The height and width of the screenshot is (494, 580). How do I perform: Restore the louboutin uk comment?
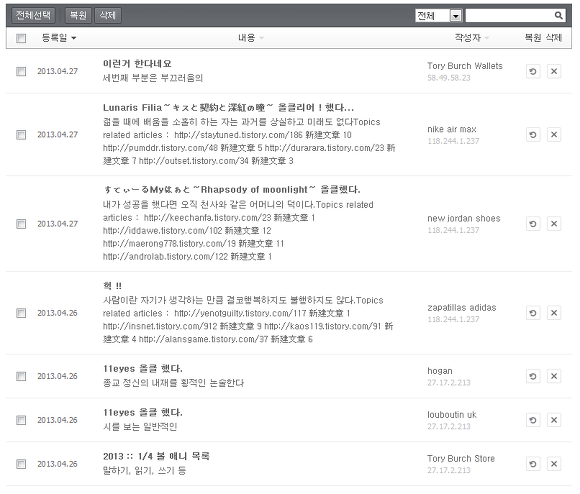click(x=533, y=420)
